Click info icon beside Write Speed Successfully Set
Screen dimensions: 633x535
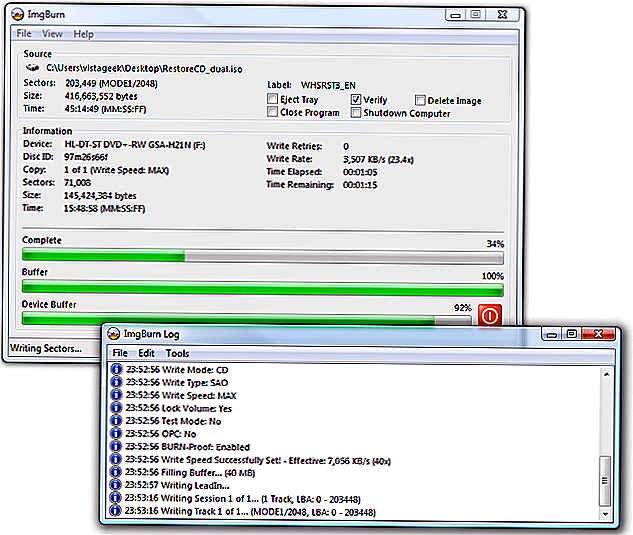click(116, 459)
